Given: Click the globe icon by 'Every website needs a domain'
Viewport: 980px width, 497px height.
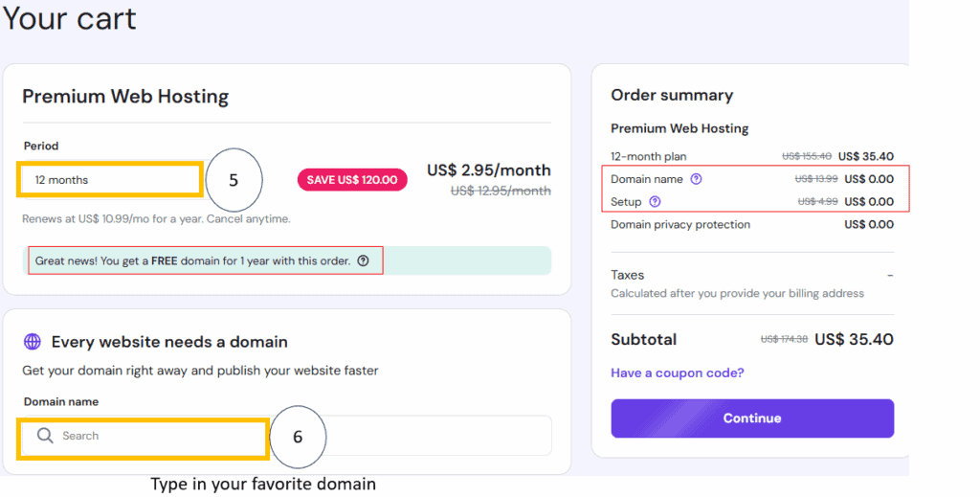Looking at the screenshot, I should [x=33, y=342].
